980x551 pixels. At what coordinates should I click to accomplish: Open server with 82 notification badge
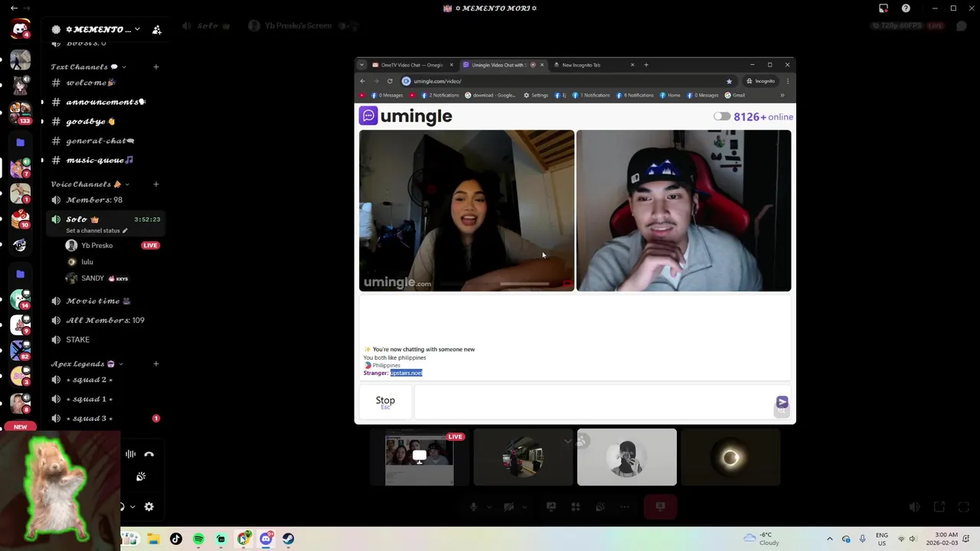click(20, 350)
